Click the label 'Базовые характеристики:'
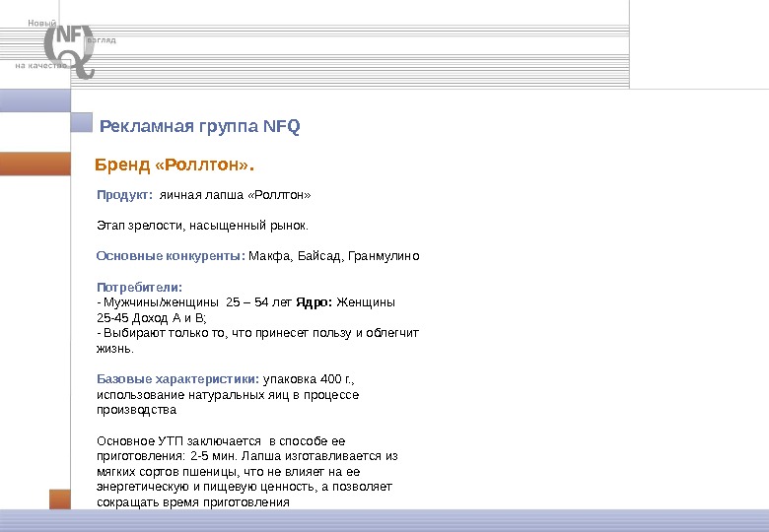The height and width of the screenshot is (532, 769). [178, 379]
